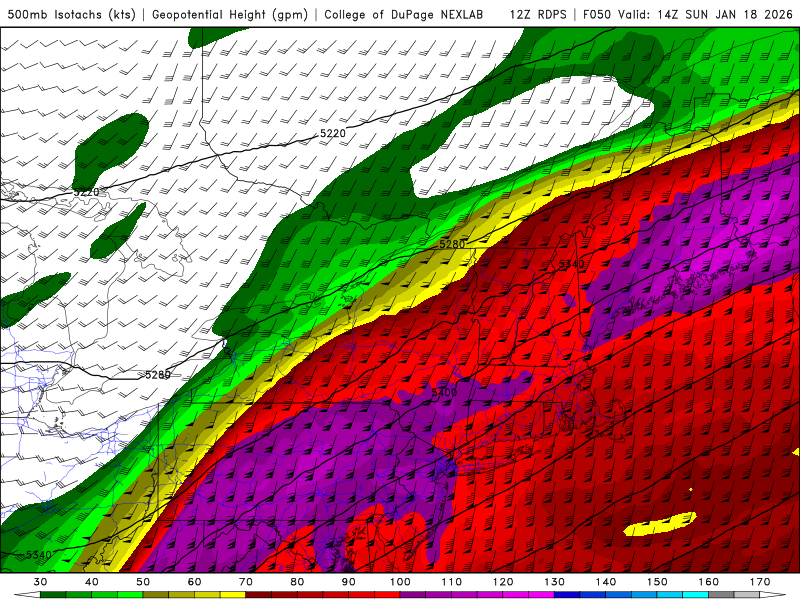Screen dimensions: 800x600
Task: Click the 'Valid: 14Z SUN JAN 18 2026' text
Action: click(706, 15)
